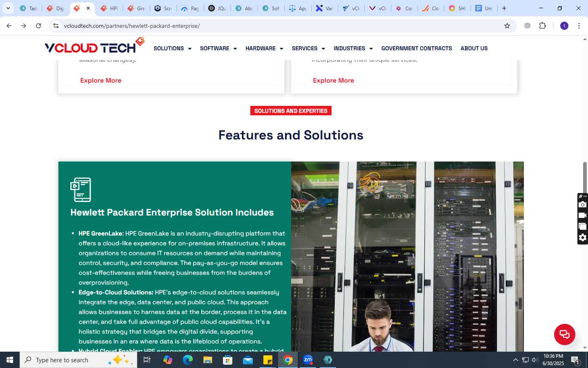The height and width of the screenshot is (368, 588).
Task: Open Sticky Notes from taskbar
Action: (x=268, y=360)
